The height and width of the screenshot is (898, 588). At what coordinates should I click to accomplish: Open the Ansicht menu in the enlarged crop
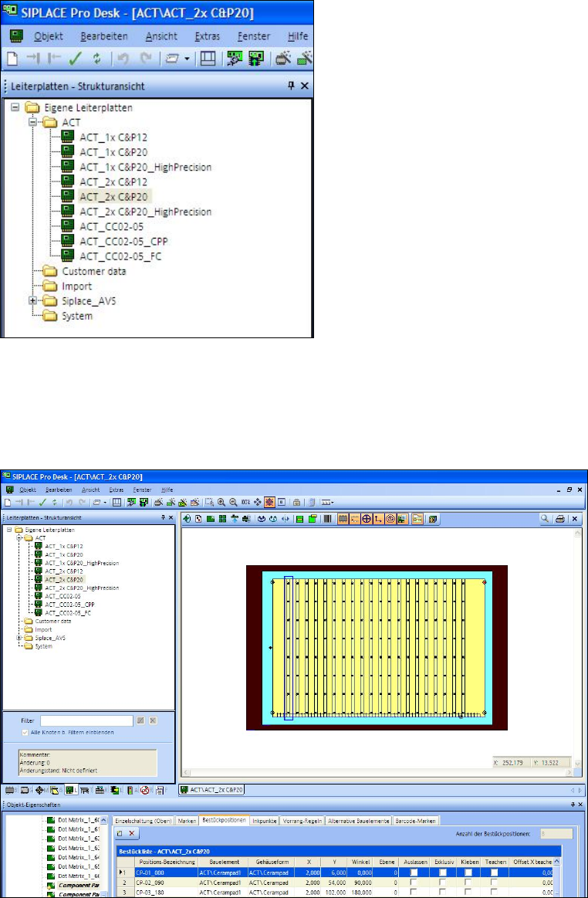tap(161, 36)
